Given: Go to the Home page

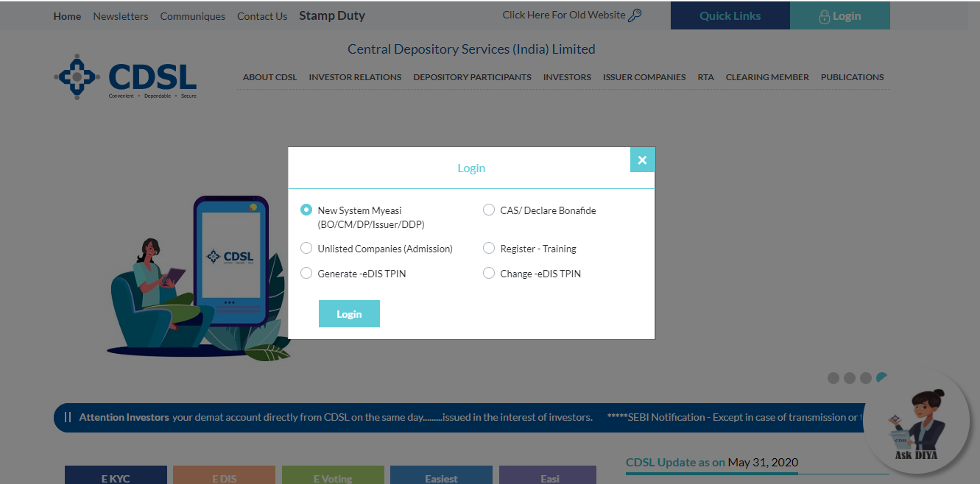Looking at the screenshot, I should [67, 16].
